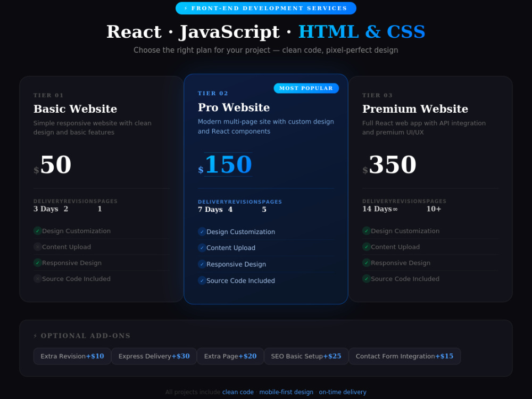
Task: Click the 350 price on Premium
Action: click(x=393, y=164)
